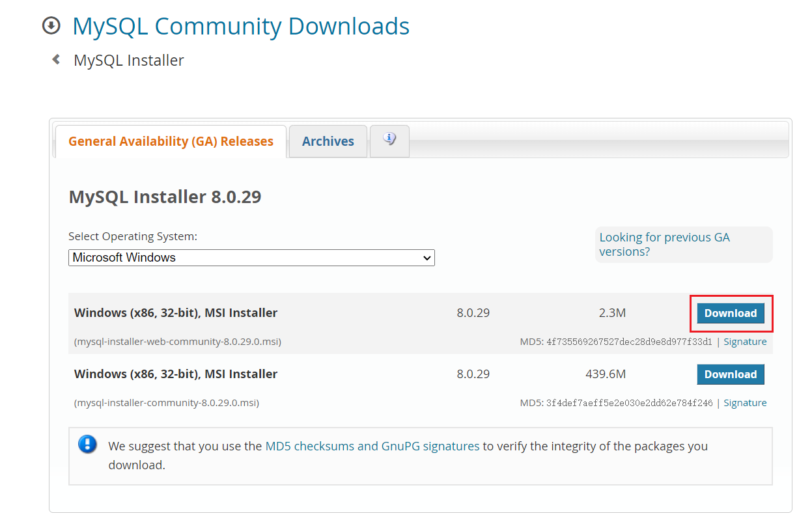Open Signature link for the web-community installer
The width and height of the screenshot is (812, 520).
pyautogui.click(x=745, y=342)
